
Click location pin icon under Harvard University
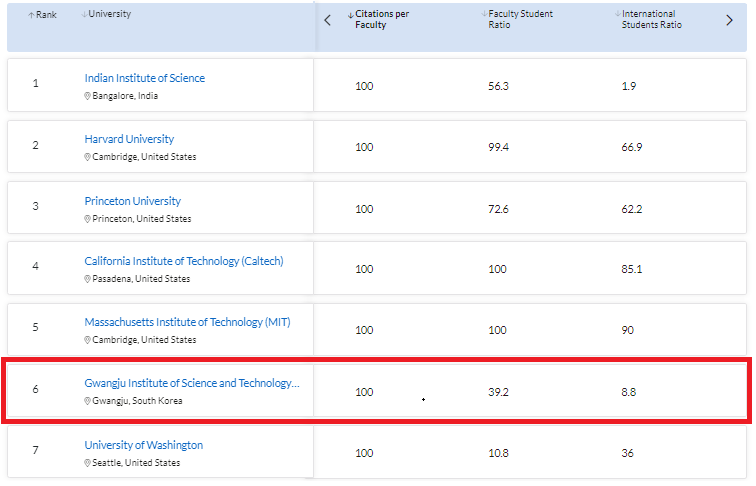pyautogui.click(x=88, y=157)
